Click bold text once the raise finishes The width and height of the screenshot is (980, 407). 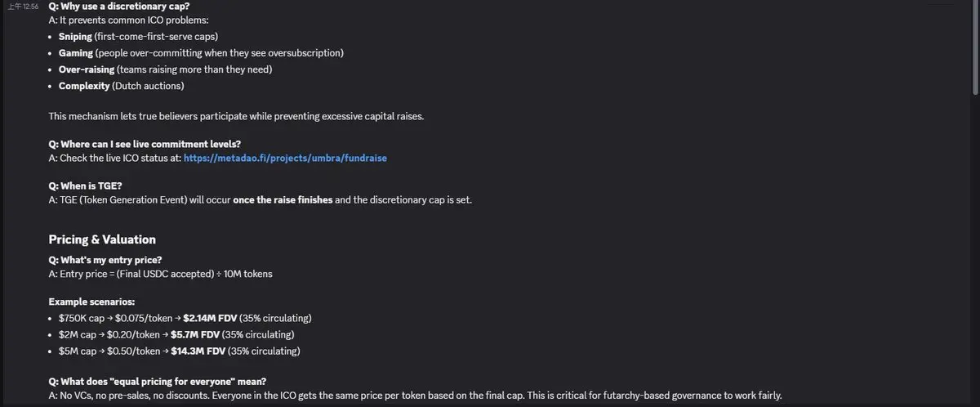(x=283, y=200)
